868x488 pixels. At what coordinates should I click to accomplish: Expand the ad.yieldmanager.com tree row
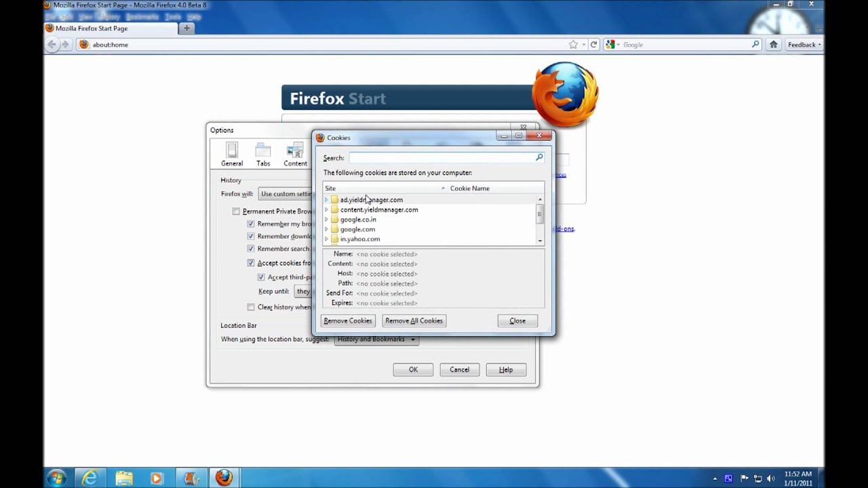click(x=326, y=200)
